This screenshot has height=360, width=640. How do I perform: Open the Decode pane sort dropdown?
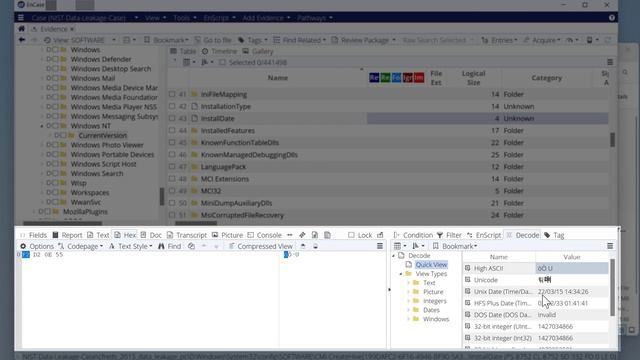(418, 246)
